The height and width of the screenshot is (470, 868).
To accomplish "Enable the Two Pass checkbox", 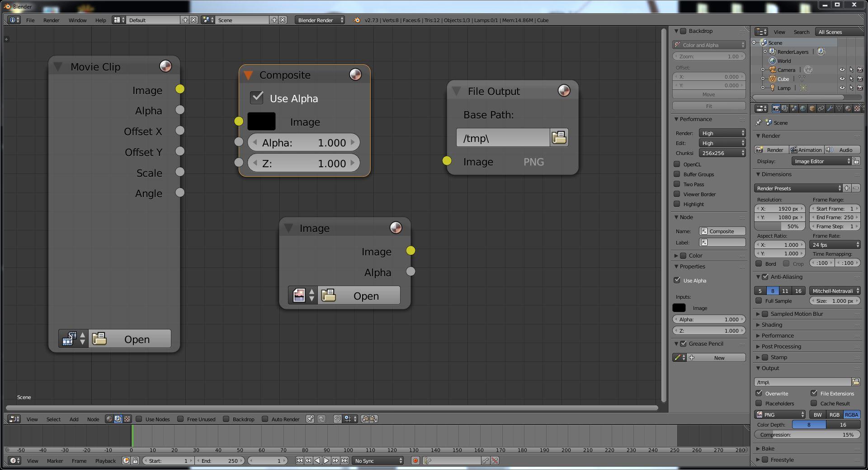I will (x=677, y=184).
